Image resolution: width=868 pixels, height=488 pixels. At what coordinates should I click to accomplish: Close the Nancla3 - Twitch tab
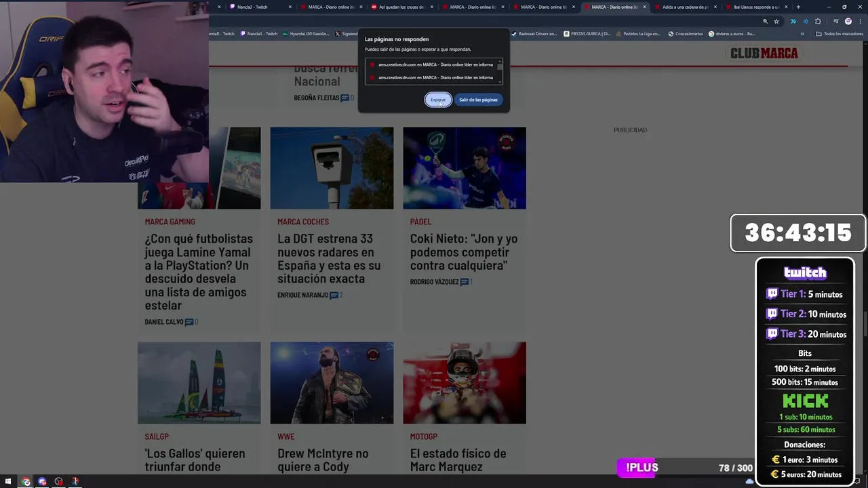[x=290, y=7]
